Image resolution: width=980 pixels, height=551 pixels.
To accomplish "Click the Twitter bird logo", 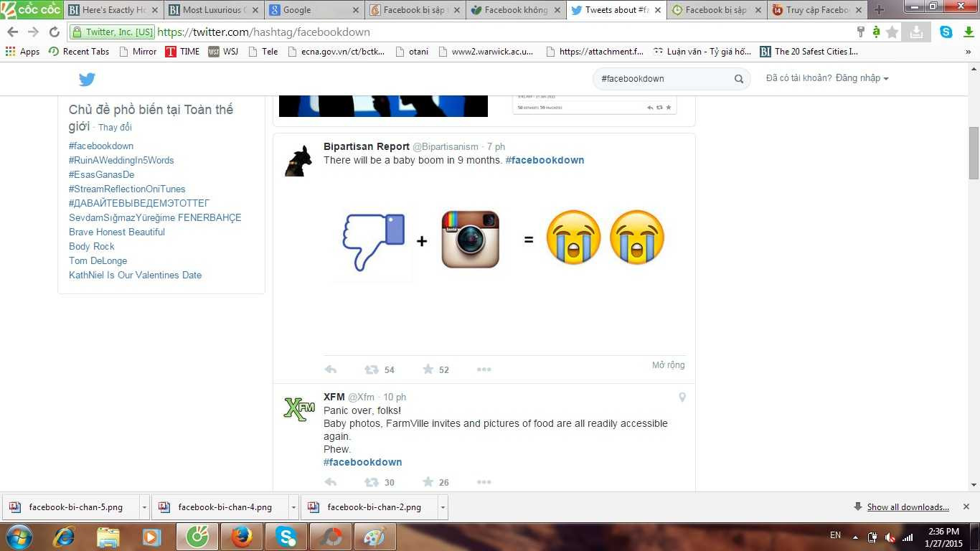I will [x=87, y=79].
